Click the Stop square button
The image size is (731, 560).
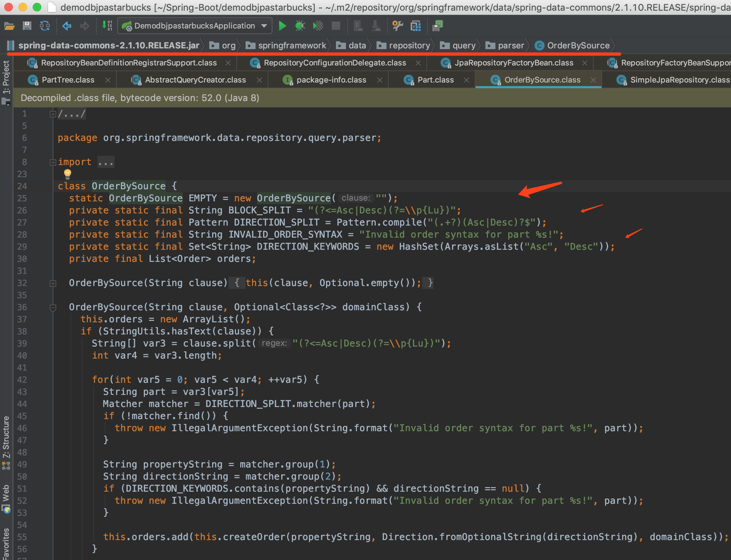coord(336,26)
